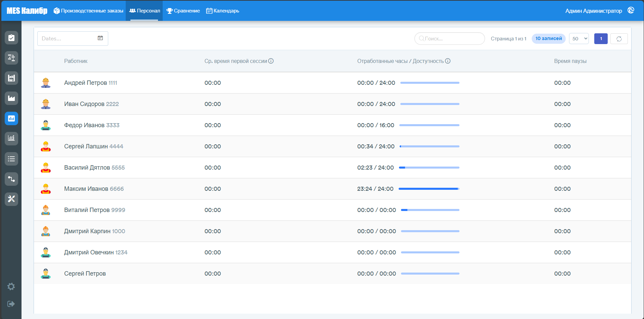Click Админ Администратор user name
644x319 pixels.
(594, 11)
